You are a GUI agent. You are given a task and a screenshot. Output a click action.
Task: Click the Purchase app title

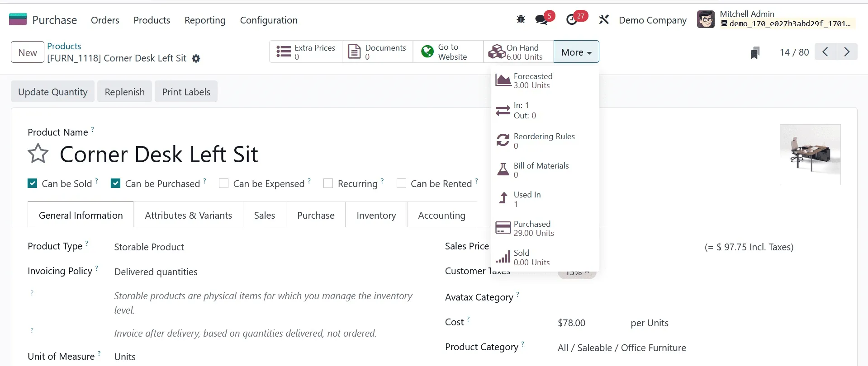point(55,20)
